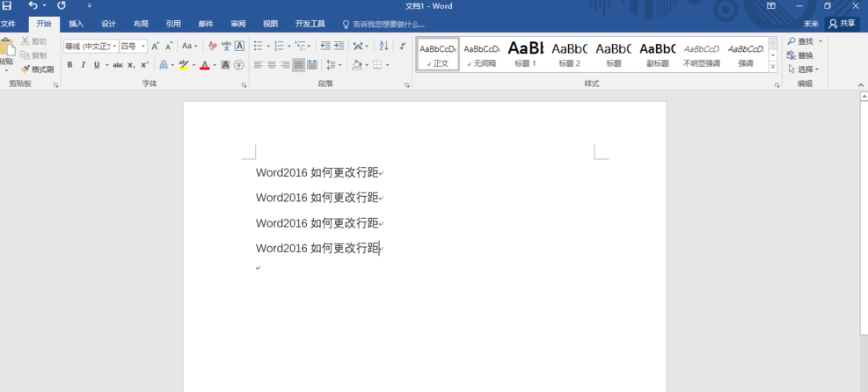Align text to the right
Screen dimensions: 868x392
click(285, 65)
